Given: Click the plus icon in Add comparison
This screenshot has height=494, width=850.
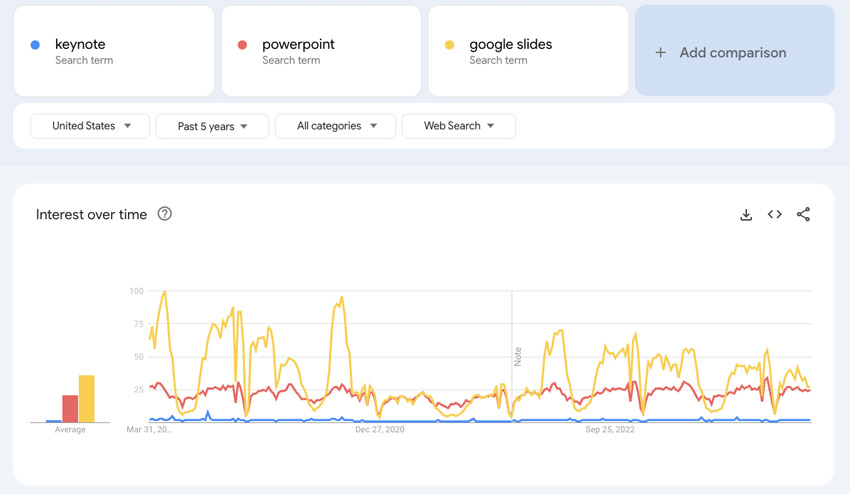Looking at the screenshot, I should coord(660,53).
